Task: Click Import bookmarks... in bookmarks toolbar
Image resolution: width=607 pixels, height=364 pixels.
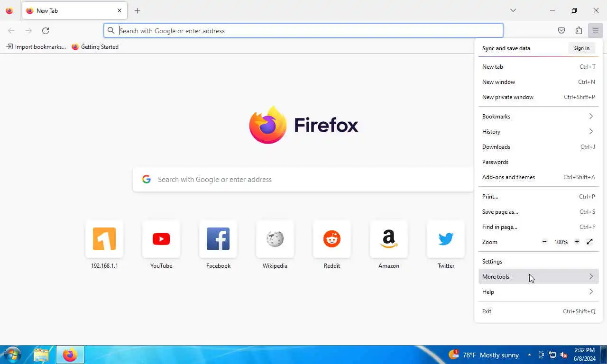Action: pos(36,47)
